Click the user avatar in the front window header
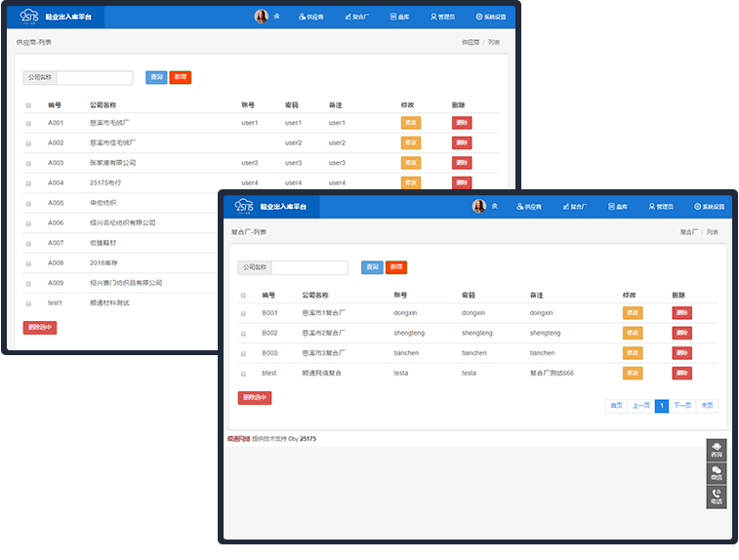739x560 pixels. point(479,206)
